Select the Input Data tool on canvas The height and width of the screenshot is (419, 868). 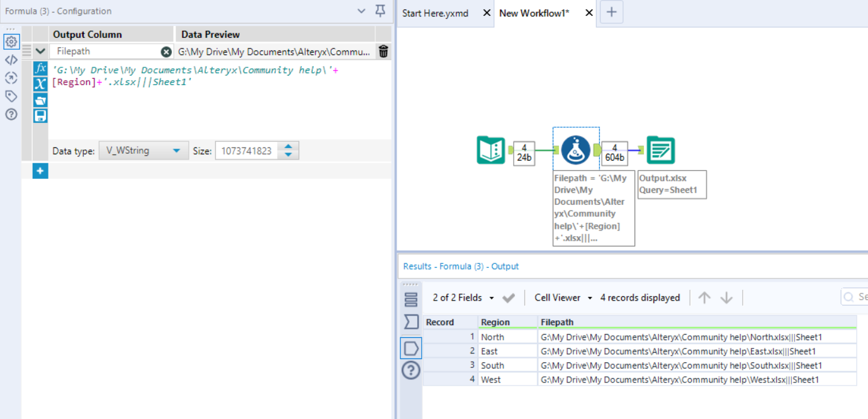coord(491,150)
